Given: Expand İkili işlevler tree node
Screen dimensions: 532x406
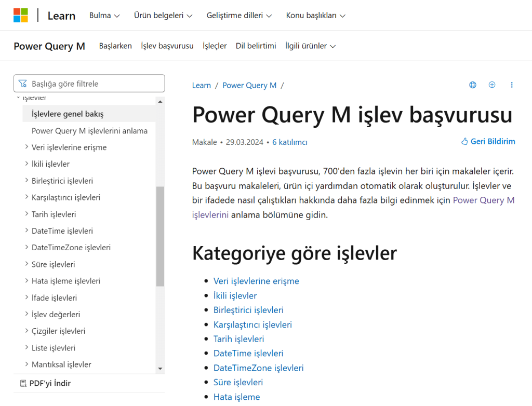Looking at the screenshot, I should (x=26, y=164).
